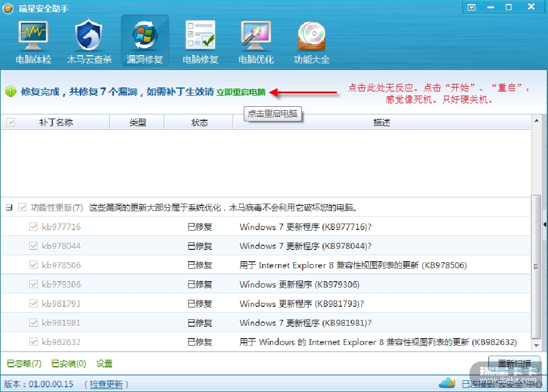Open the title bar dropdown menu button
The width and height of the screenshot is (548, 392).
[x=471, y=7]
